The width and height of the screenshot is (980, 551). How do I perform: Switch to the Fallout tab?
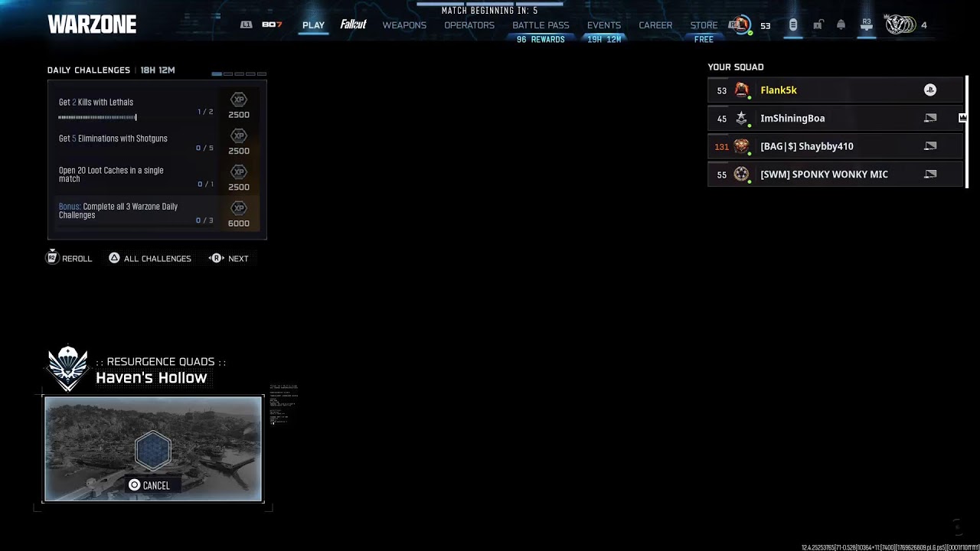click(x=353, y=24)
